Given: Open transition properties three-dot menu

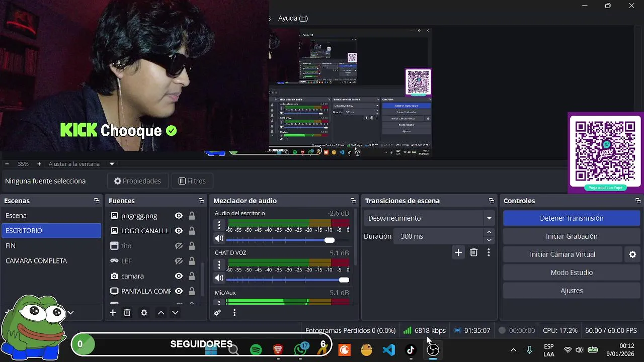Looking at the screenshot, I should (489, 252).
